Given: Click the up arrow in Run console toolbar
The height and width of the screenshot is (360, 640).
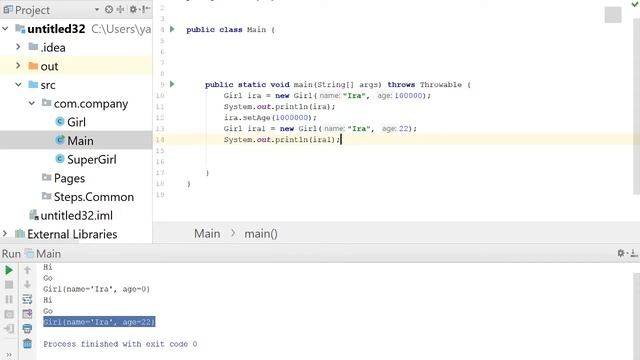Looking at the screenshot, I should click(27, 270).
